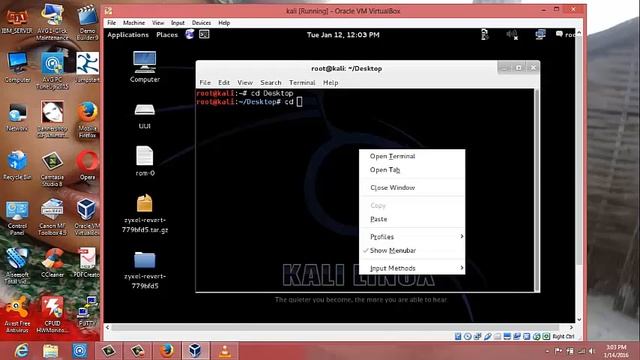The image size is (640, 360).
Task: Select Demo Builder 9 desktop icon
Action: (x=87, y=22)
